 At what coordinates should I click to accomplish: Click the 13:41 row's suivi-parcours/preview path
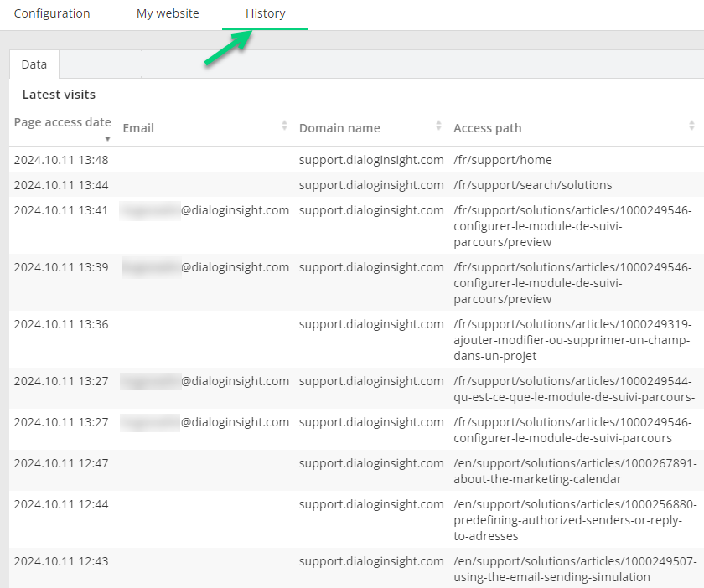click(572, 226)
